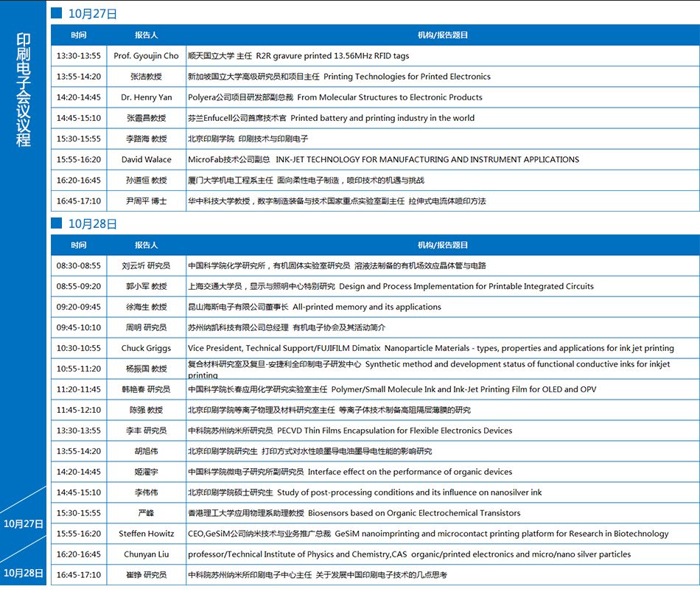Click the blue square icon beside the 10月28日 heading
The width and height of the screenshot is (700, 606).
57,223
